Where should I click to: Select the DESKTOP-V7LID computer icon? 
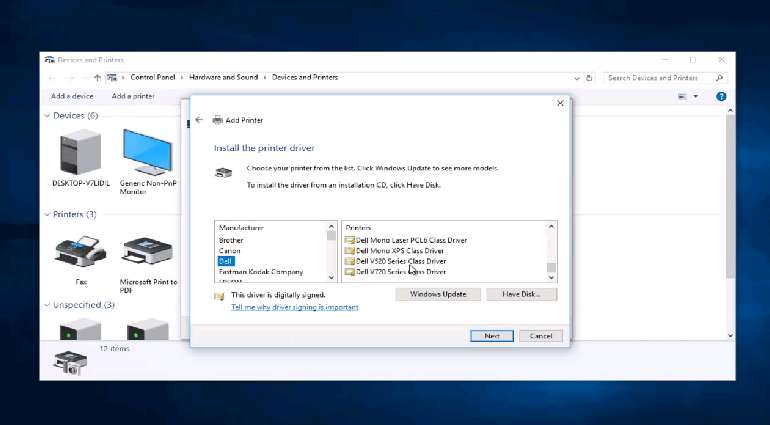click(x=81, y=153)
